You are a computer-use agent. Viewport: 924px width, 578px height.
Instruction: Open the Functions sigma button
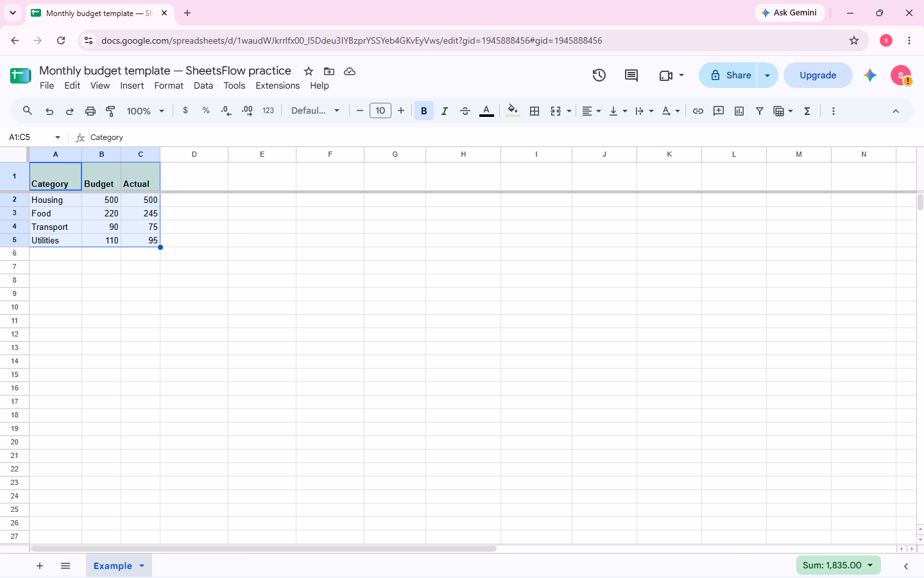point(807,111)
